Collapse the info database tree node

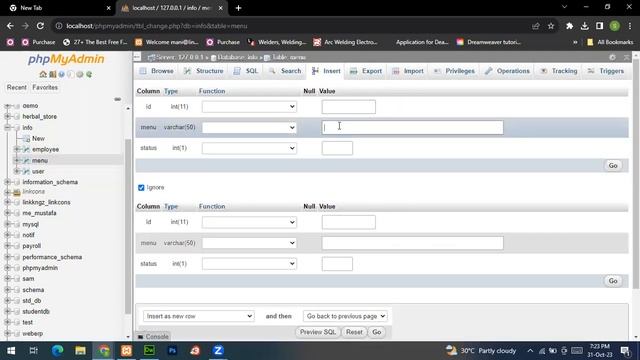tap(7, 128)
